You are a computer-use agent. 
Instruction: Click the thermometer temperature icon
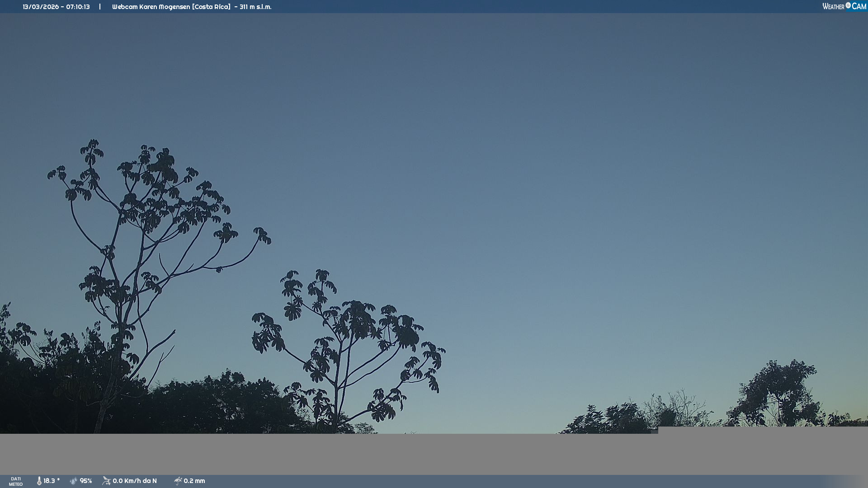[39, 481]
